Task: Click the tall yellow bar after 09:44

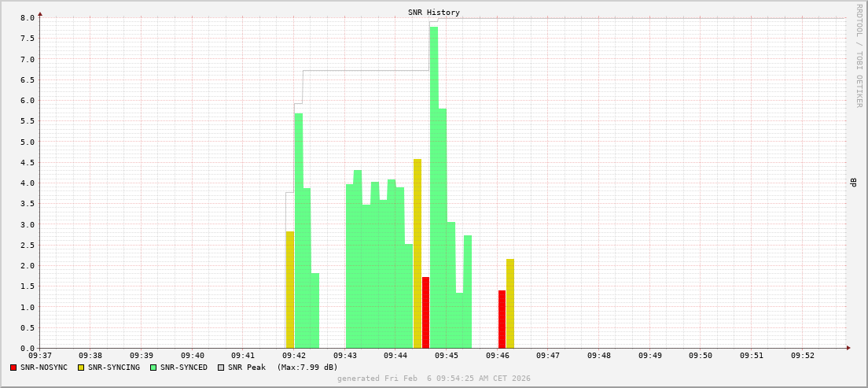Action: coord(417,253)
